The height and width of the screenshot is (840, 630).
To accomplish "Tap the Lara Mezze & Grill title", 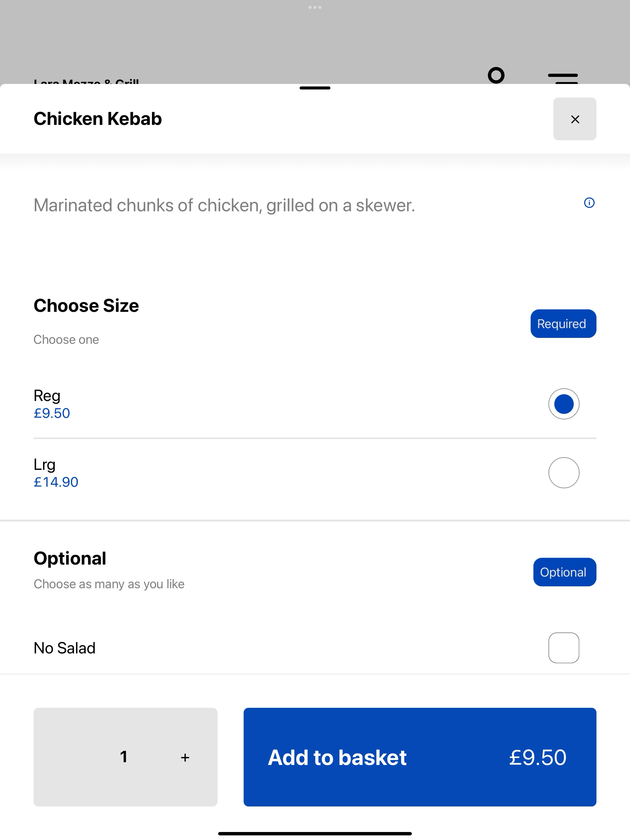I will pyautogui.click(x=86, y=81).
